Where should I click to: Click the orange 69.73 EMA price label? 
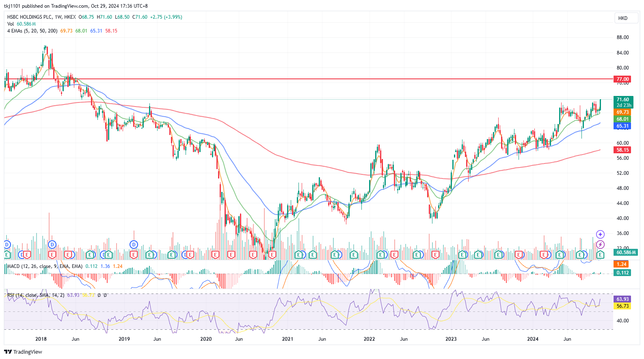pyautogui.click(x=622, y=112)
